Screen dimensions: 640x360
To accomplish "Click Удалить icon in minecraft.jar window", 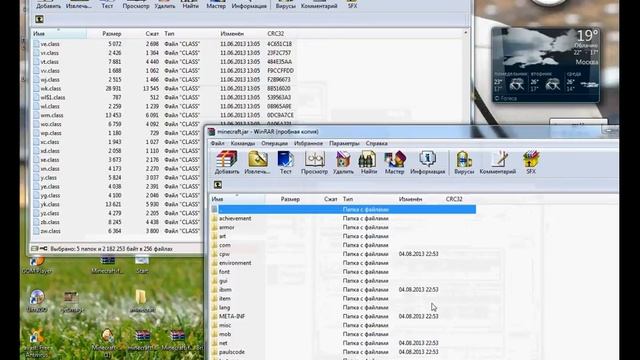I will click(343, 162).
